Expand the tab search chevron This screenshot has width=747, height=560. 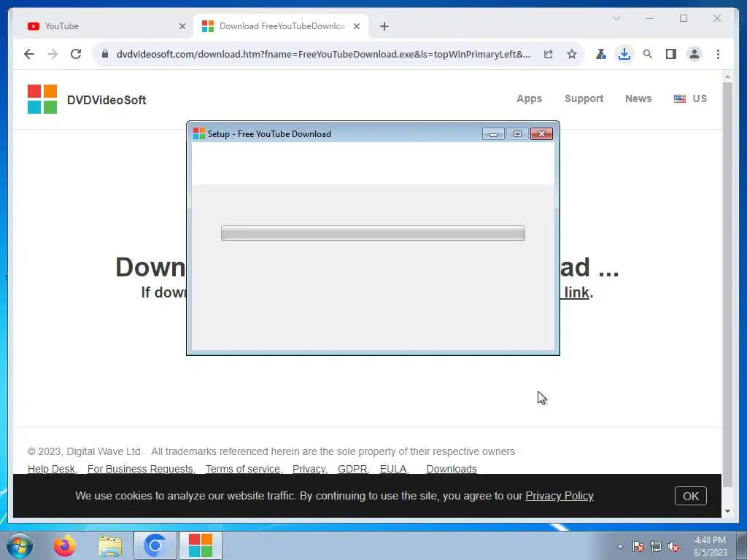[x=616, y=18]
